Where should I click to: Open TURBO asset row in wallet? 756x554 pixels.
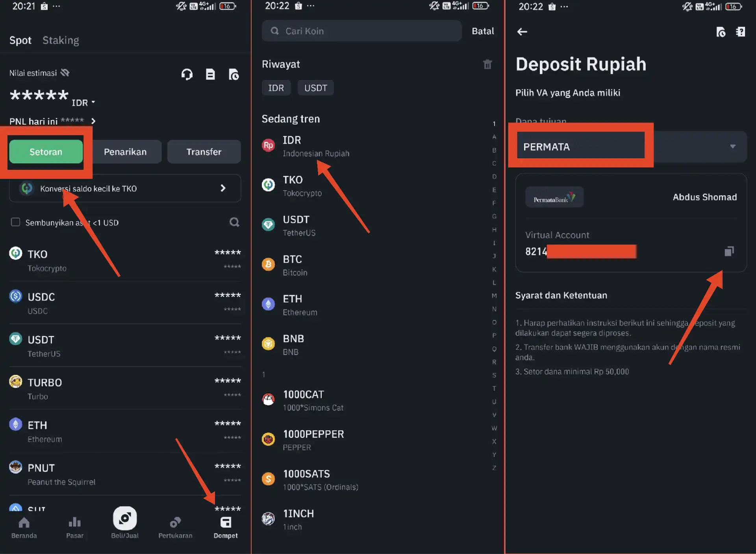point(125,389)
